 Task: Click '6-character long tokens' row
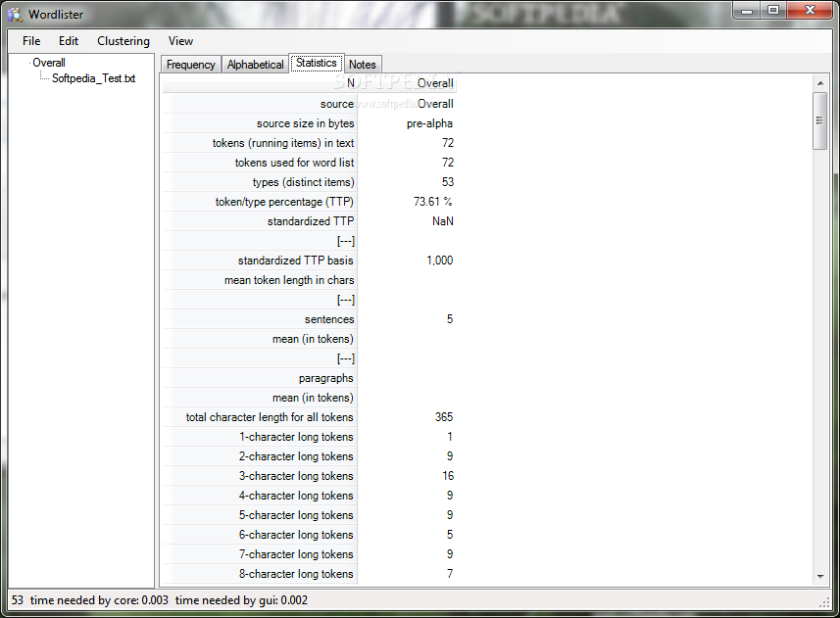click(x=296, y=535)
